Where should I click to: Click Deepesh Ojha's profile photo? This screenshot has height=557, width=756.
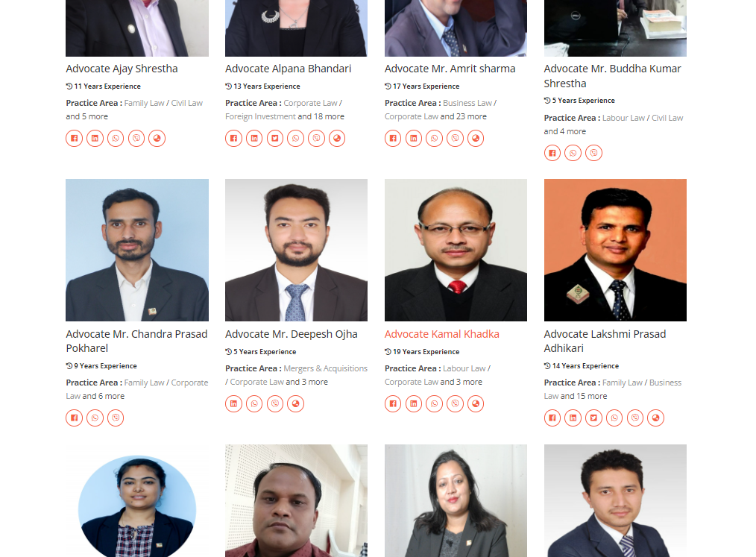pyautogui.click(x=296, y=251)
